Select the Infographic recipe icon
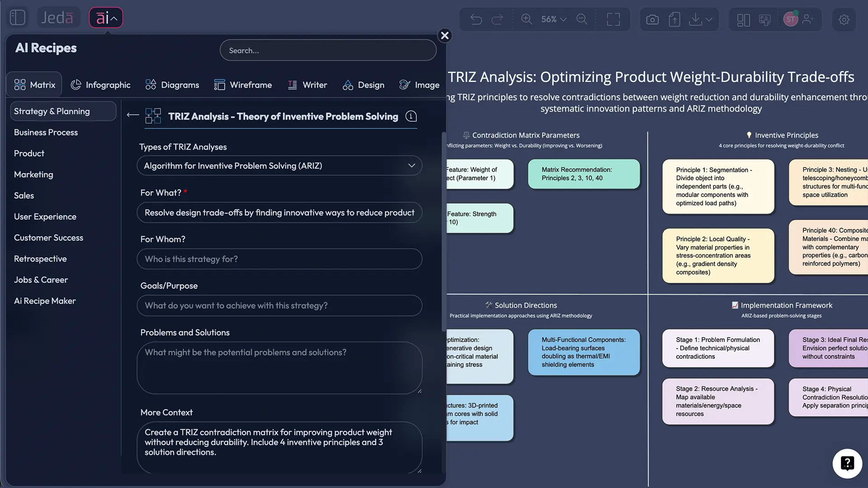 (x=76, y=84)
